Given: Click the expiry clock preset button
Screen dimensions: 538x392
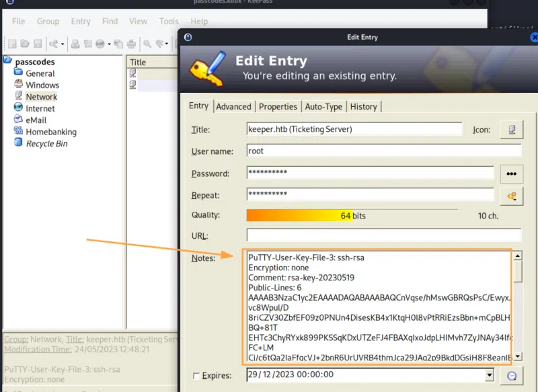Looking at the screenshot, I should 512,376.
